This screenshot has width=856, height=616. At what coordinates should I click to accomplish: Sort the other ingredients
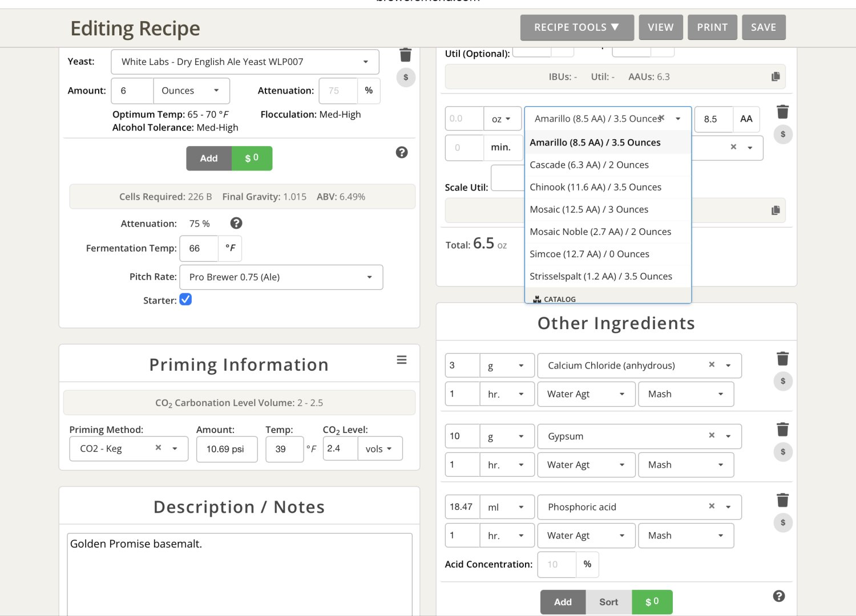tap(609, 602)
